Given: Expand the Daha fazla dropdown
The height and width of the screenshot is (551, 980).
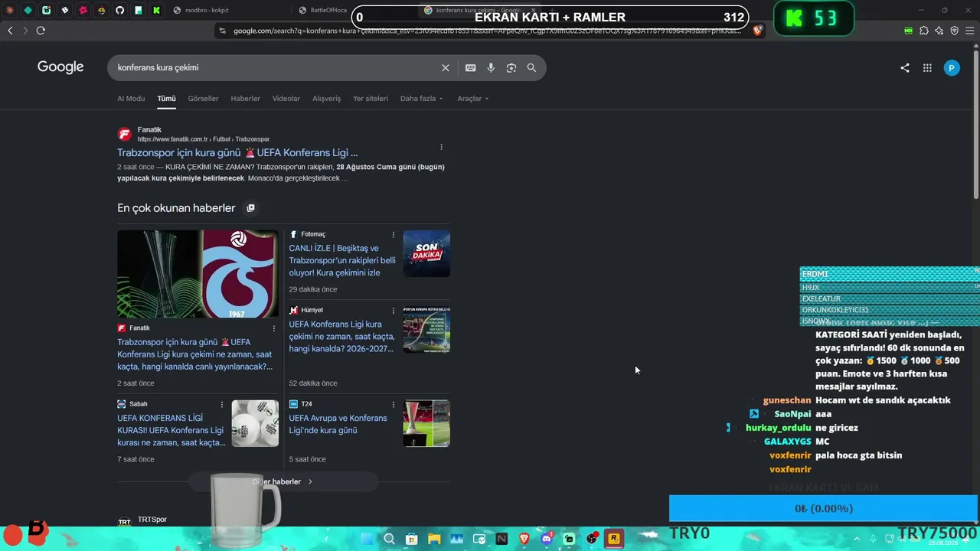Looking at the screenshot, I should pos(421,99).
